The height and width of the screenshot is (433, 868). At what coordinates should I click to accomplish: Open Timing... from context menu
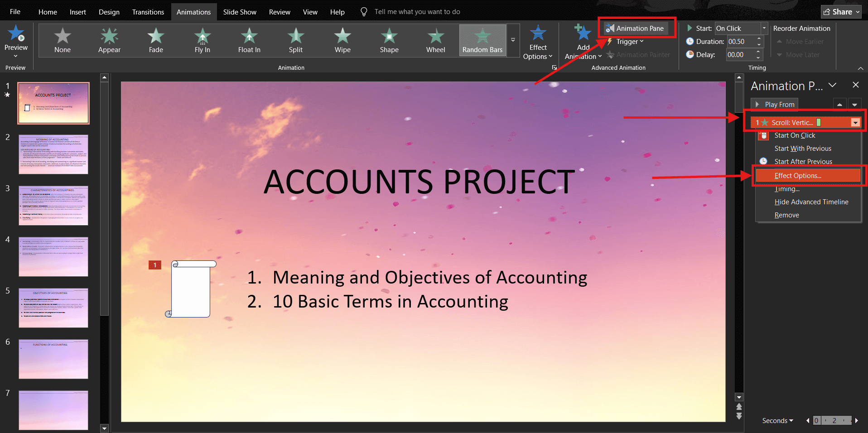click(x=808, y=189)
